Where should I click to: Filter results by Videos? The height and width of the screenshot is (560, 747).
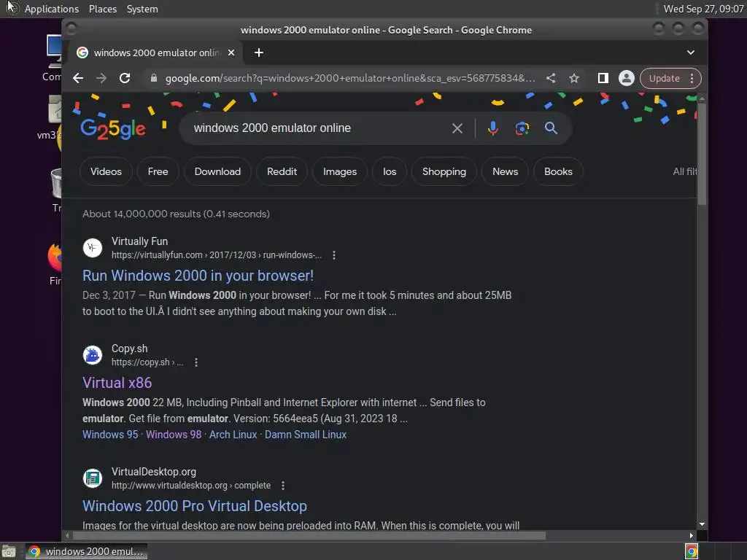(106, 171)
